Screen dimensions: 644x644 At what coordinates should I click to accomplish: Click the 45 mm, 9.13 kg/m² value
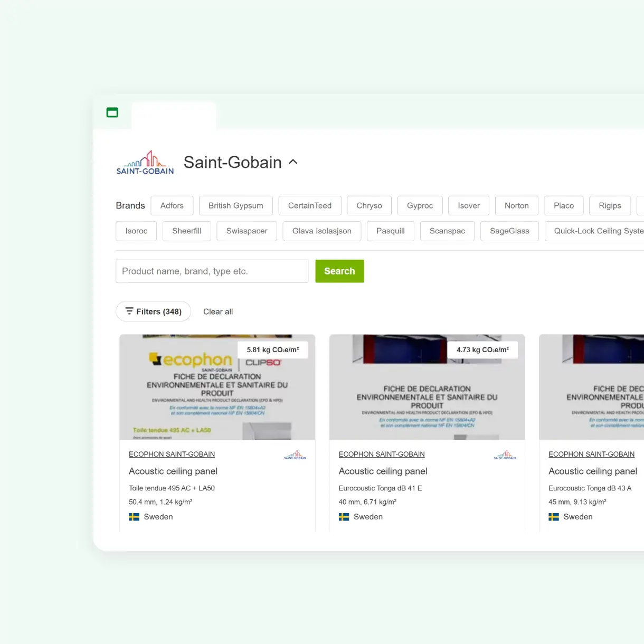pos(577,502)
